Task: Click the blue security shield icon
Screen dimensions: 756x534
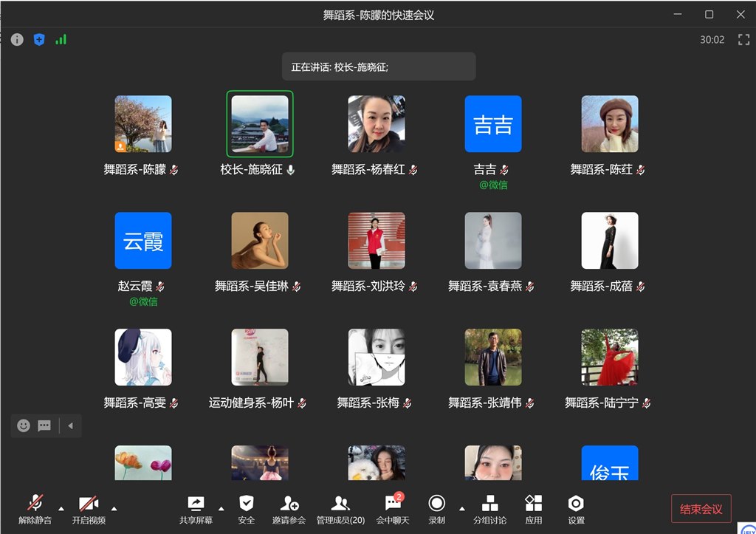Action: pos(39,40)
